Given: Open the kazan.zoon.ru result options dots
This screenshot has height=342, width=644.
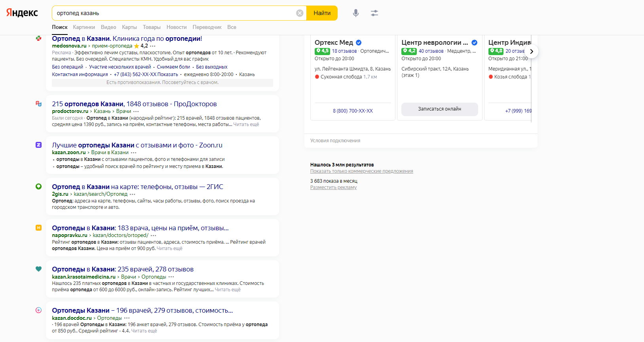Looking at the screenshot, I should coord(134,153).
